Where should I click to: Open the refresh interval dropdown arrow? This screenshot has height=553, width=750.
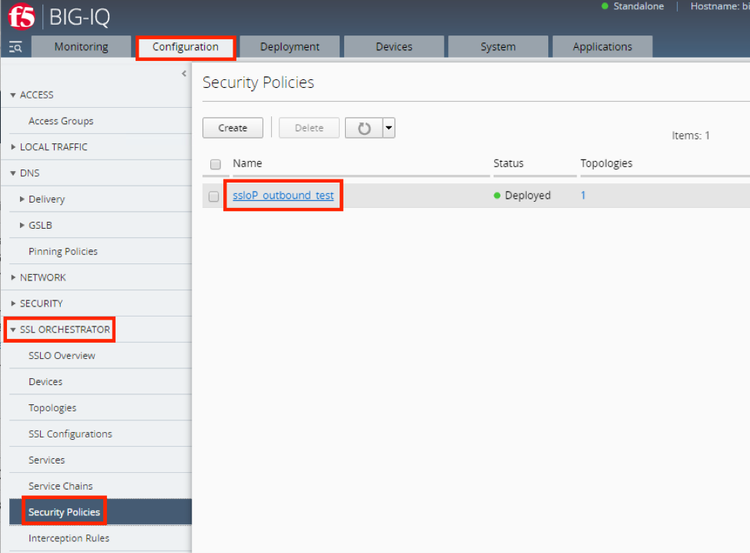tap(389, 128)
